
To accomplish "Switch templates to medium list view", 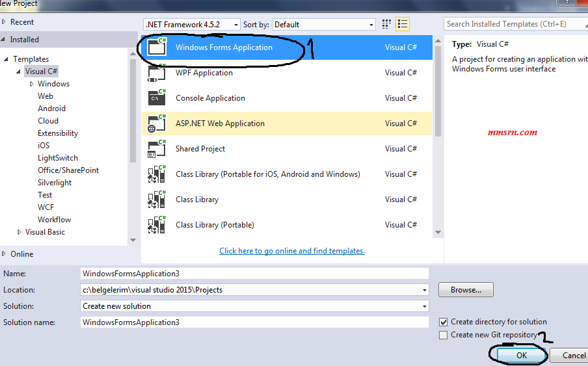I will [x=403, y=24].
